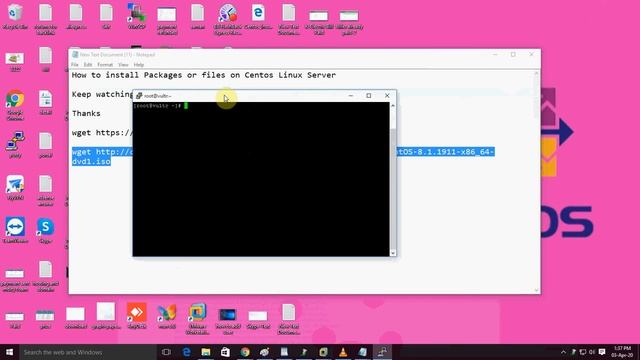The width and height of the screenshot is (640, 360).
Task: Open the View menu in Notepad
Action: click(x=123, y=64)
